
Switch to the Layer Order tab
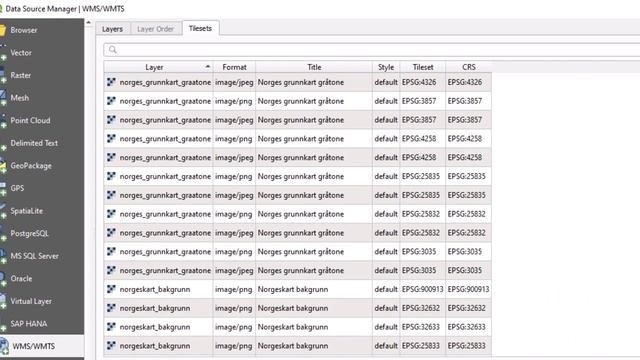click(156, 29)
